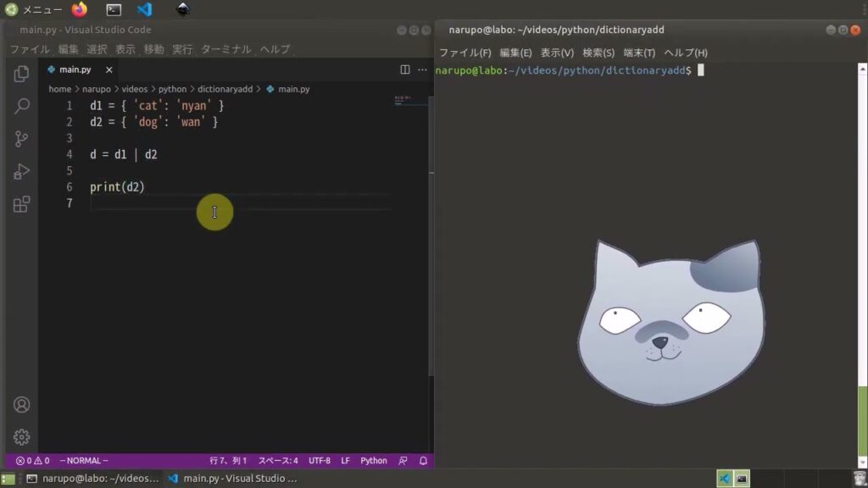Open the Manage gear settings menu
This screenshot has height=488, width=868.
coord(20,437)
